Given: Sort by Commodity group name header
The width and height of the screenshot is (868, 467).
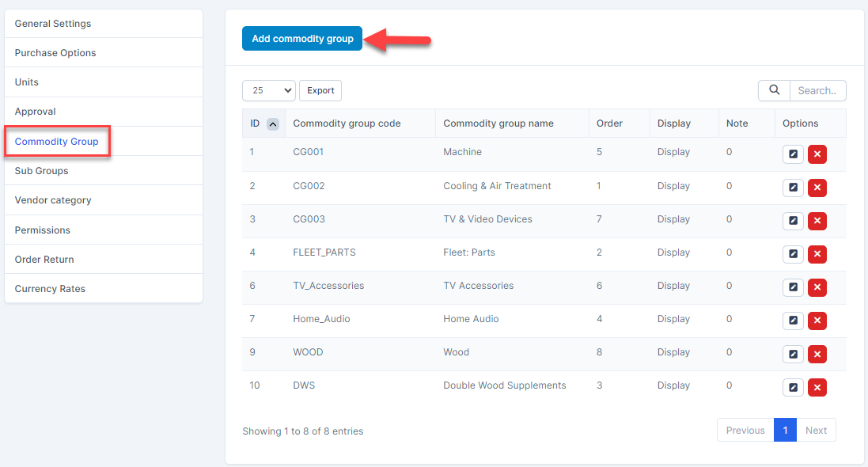Looking at the screenshot, I should [x=498, y=123].
